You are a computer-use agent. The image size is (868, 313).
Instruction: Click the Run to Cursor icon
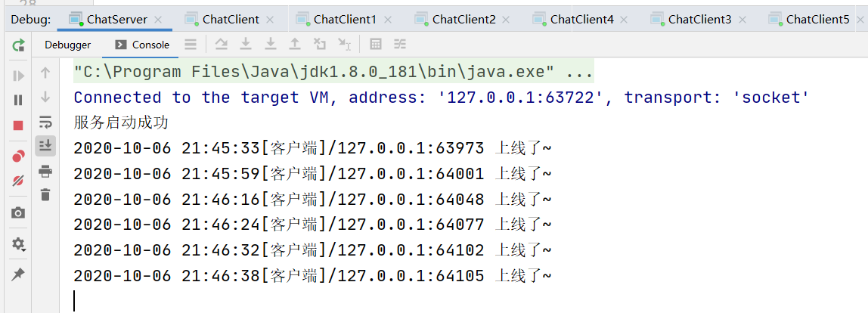tap(344, 45)
